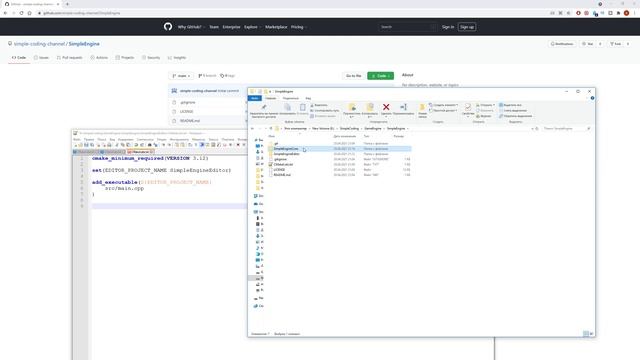
Task: Click SimpleCoding in Explorer breadcrumb path
Action: [349, 129]
